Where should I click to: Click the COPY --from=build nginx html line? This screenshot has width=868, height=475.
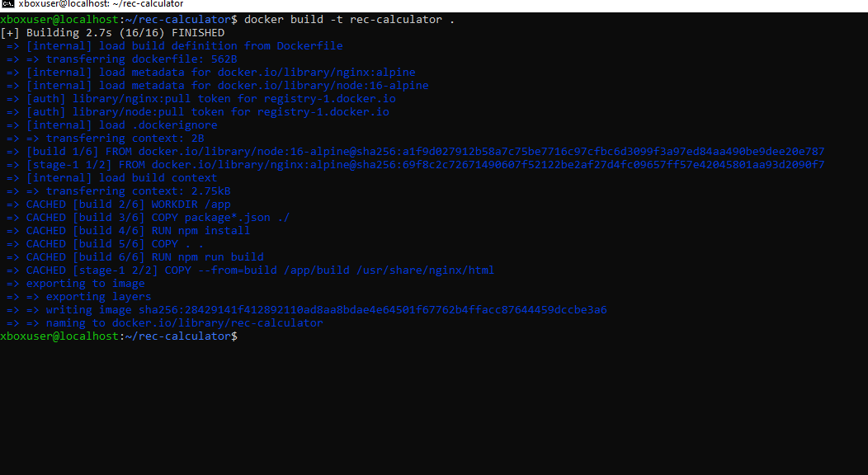pyautogui.click(x=261, y=270)
